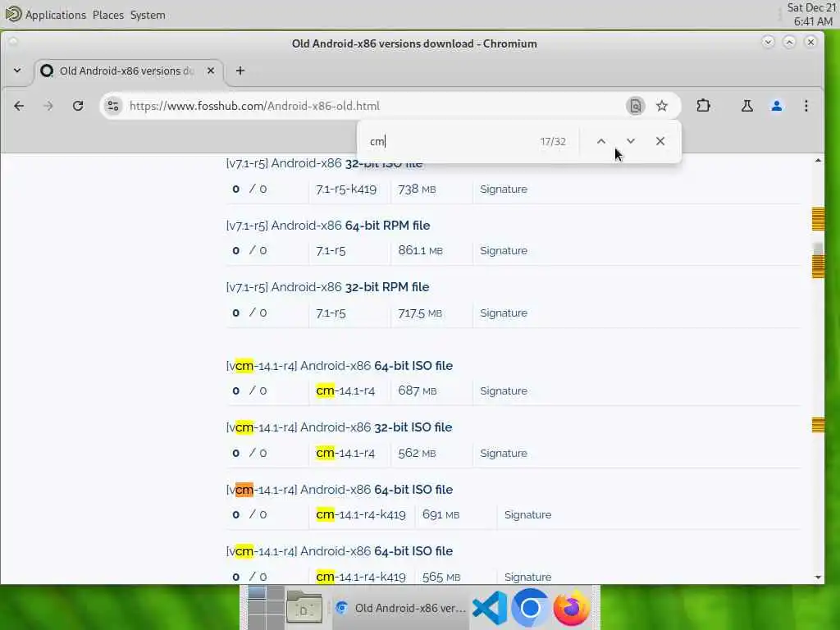
Task: Open the System menu
Action: point(148,15)
